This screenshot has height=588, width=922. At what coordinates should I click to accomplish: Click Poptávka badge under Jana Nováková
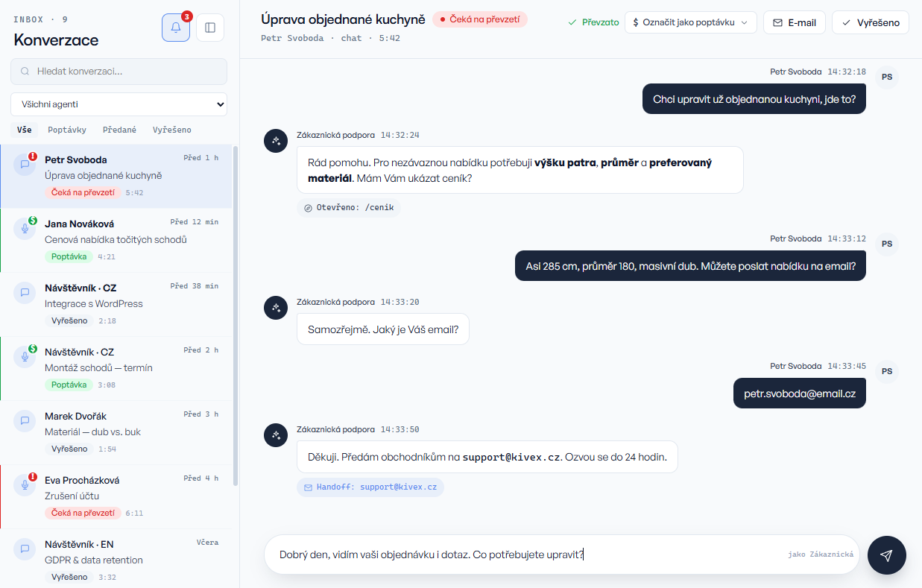coord(69,256)
